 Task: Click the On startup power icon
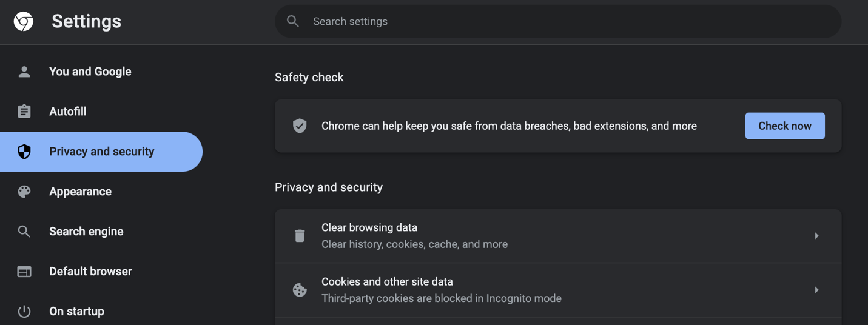pos(24,312)
